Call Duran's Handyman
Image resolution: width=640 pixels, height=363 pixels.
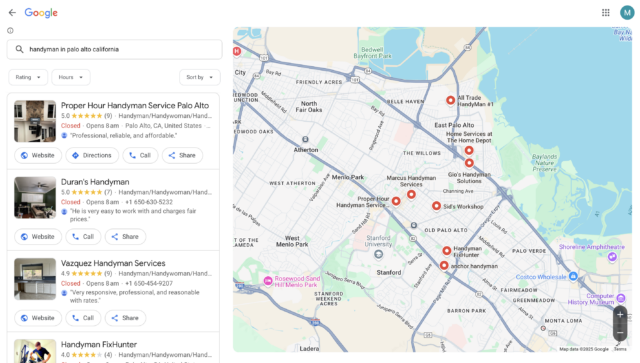point(83,236)
